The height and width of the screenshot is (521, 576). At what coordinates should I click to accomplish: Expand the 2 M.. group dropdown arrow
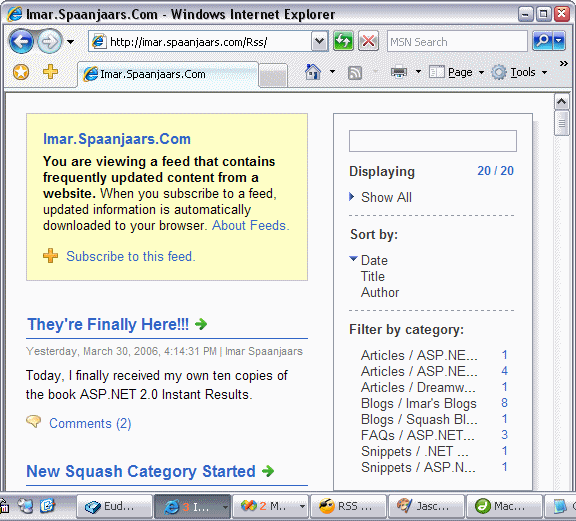(x=302, y=507)
